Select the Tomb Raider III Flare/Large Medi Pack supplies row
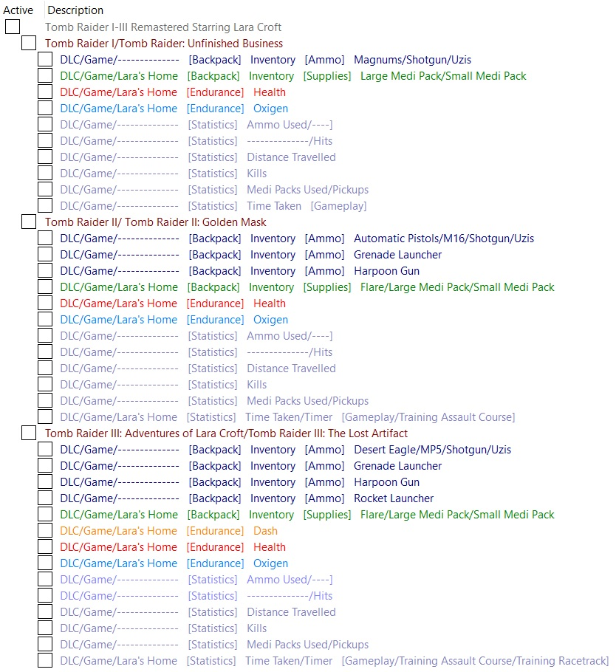The height and width of the screenshot is (672, 616). [307, 515]
